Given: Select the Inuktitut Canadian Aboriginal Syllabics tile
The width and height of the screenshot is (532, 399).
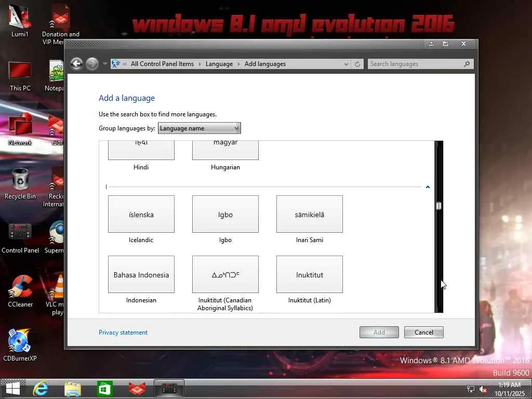Looking at the screenshot, I should coord(225,274).
